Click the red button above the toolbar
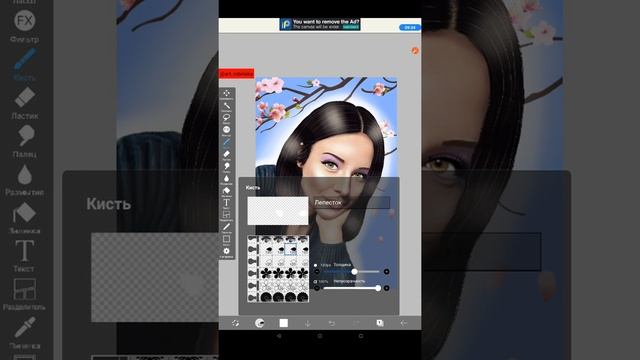Image resolution: width=640 pixels, height=360 pixels. (x=236, y=73)
